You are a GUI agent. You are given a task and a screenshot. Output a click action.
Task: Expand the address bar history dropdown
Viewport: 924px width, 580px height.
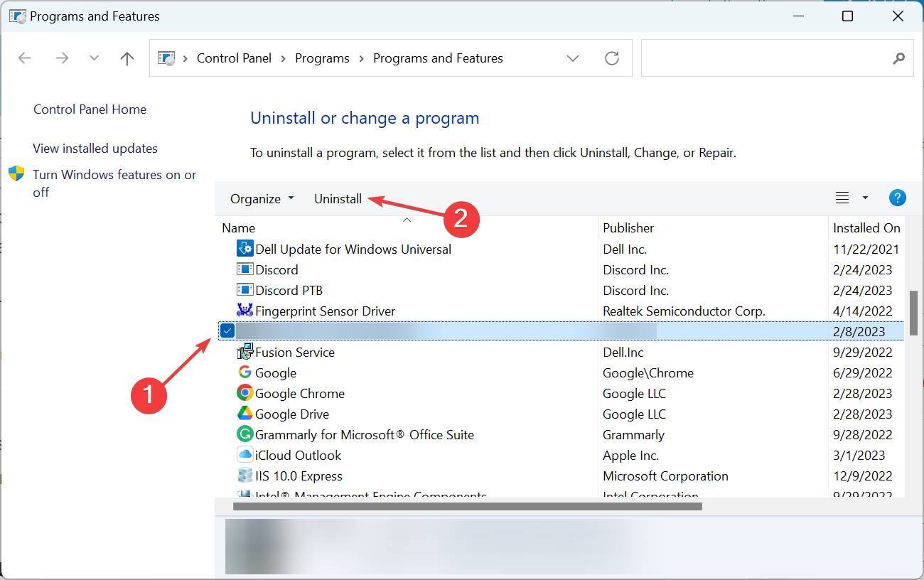[573, 58]
